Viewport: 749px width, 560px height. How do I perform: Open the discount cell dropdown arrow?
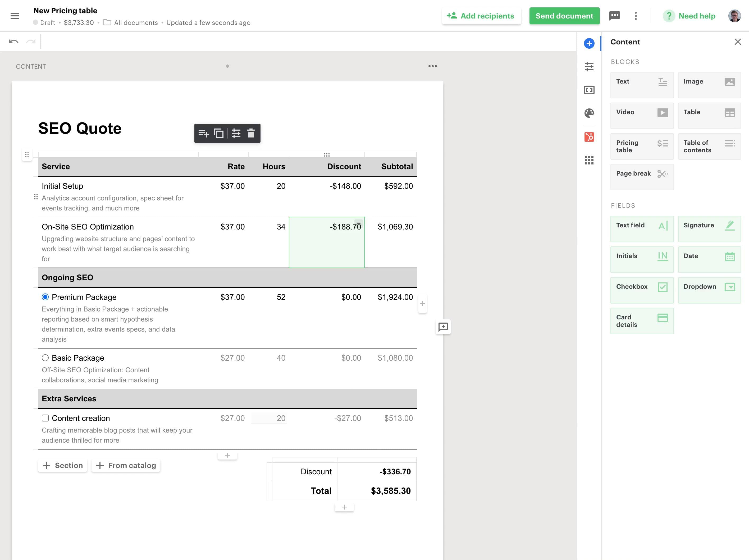coord(359,223)
